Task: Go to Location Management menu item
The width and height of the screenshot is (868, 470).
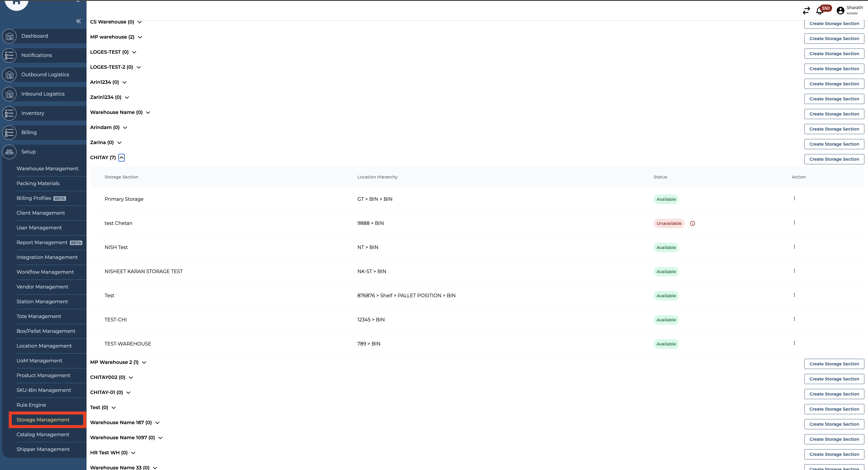Action: tap(44, 346)
